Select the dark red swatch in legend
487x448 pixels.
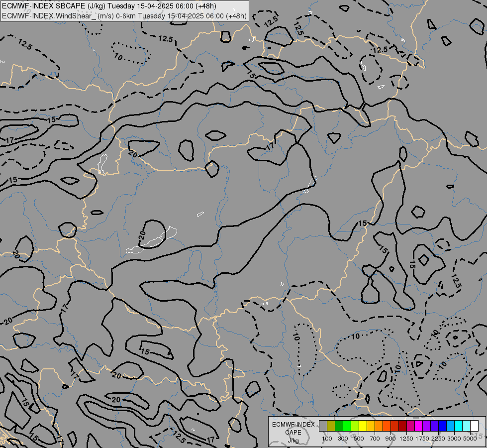pyautogui.click(x=402, y=426)
